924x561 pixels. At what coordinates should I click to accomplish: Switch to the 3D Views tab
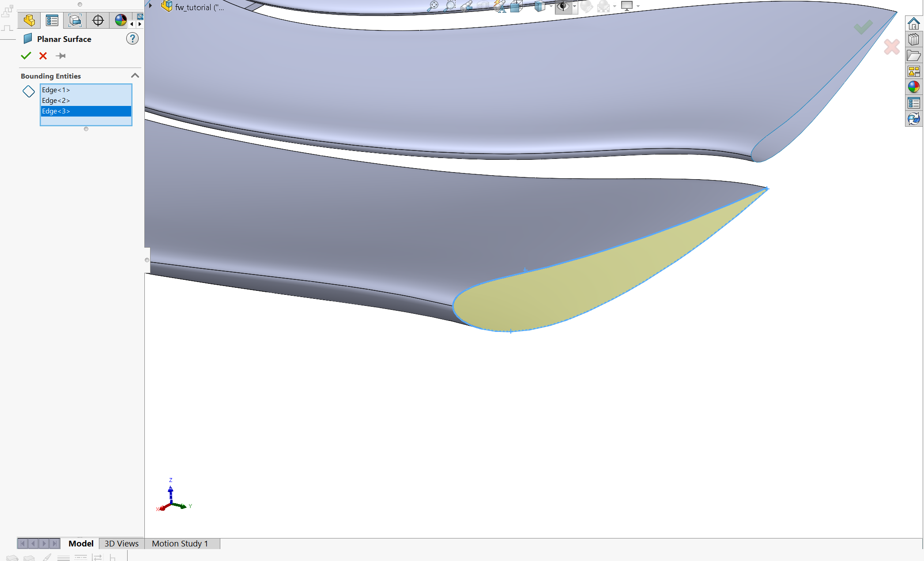click(x=121, y=543)
